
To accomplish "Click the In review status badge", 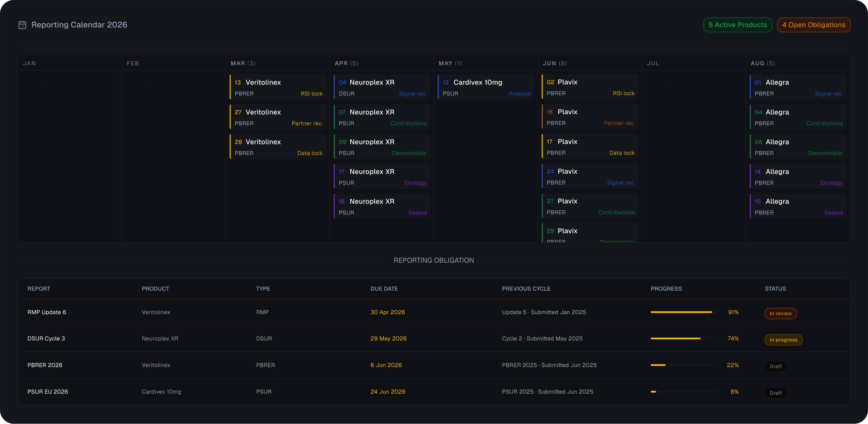I will [781, 313].
